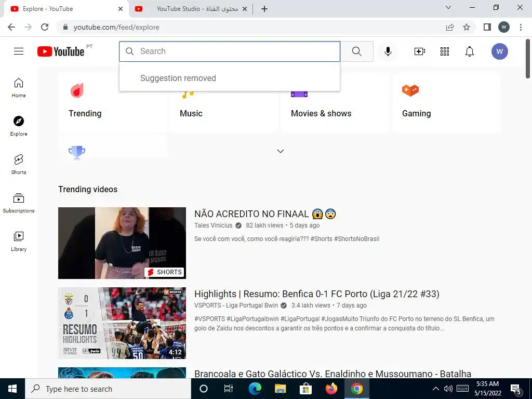This screenshot has width=532, height=399.
Task: Click the address bar URL
Action: pos(116,27)
